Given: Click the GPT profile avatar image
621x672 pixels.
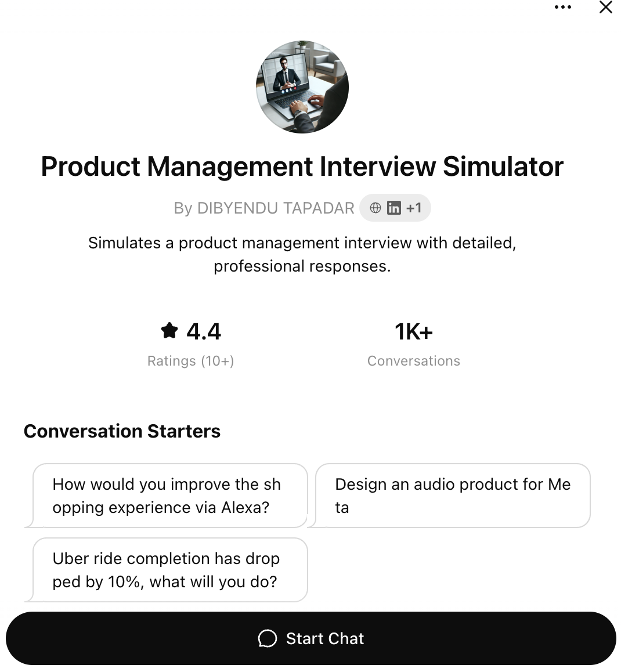Looking at the screenshot, I should click(x=302, y=87).
